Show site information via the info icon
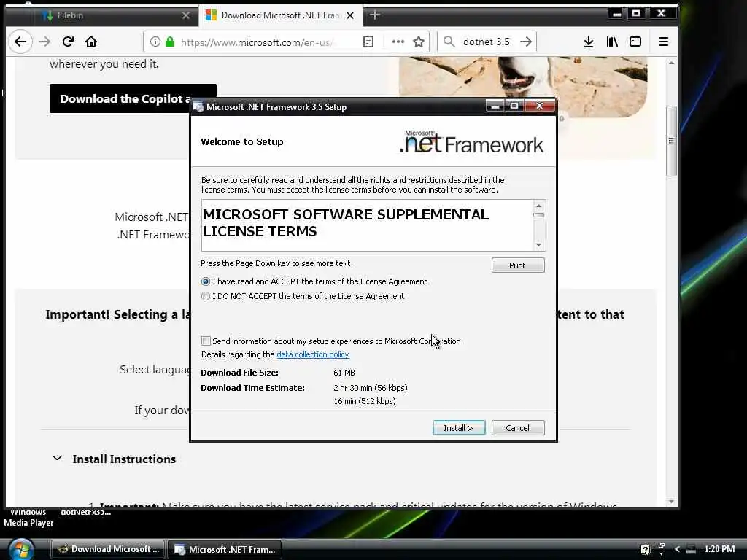The width and height of the screenshot is (747, 560). pos(155,42)
